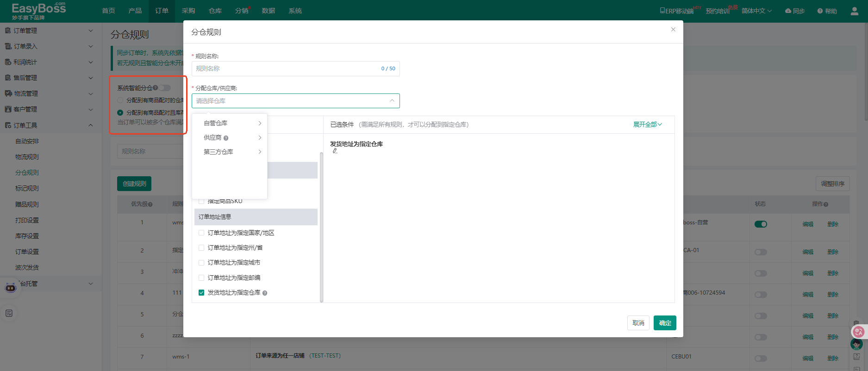Click the edit pencil under 发货地址为指定仓库
868x371 pixels.
tap(335, 151)
